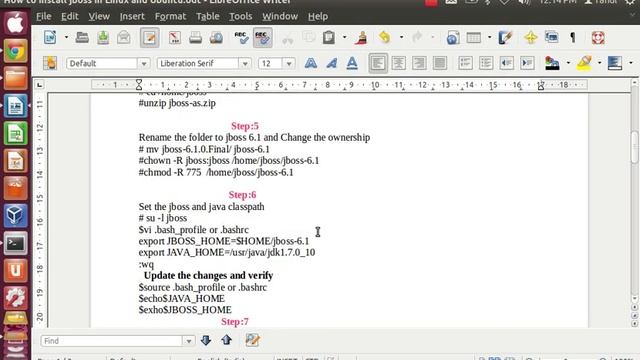Insert a Hyperlink

pos(453,38)
